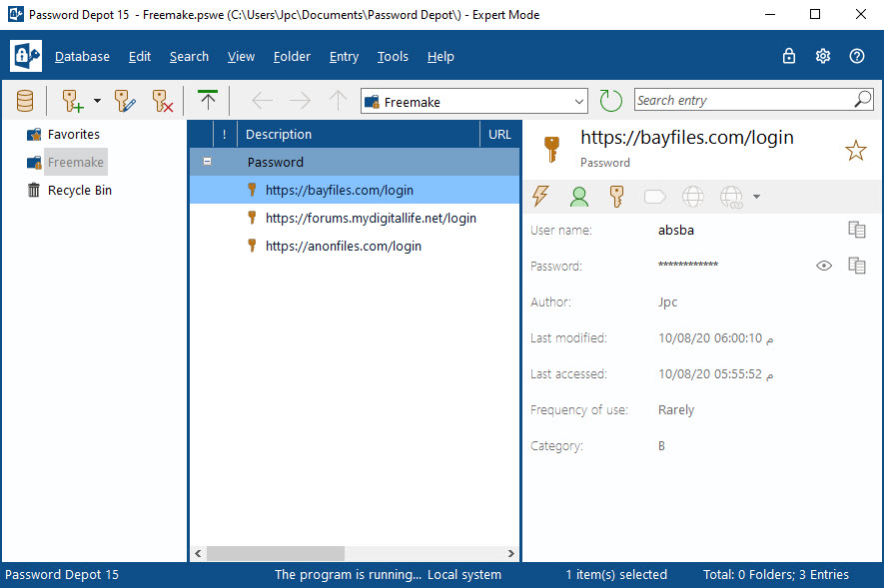Screen dimensions: 884x588
Task: Open the add-entry dropdown arrow
Action: (x=97, y=102)
